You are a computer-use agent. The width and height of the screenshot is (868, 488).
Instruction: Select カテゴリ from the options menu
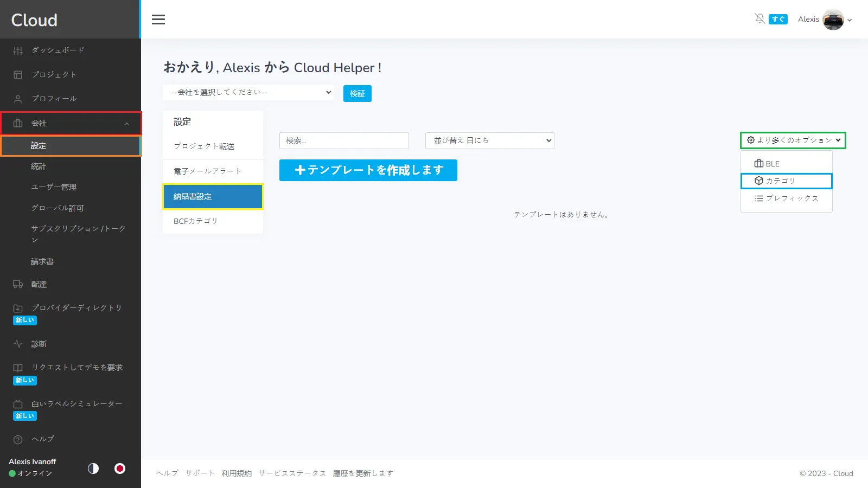[786, 181]
